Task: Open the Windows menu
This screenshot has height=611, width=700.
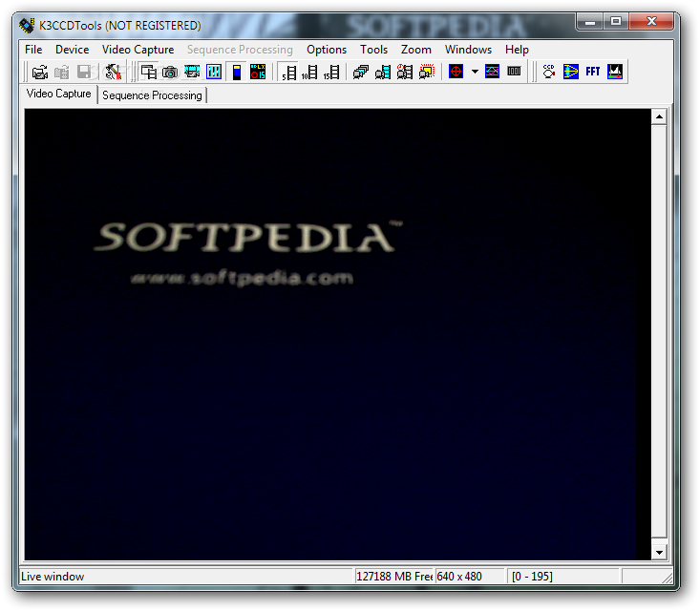Action: point(468,50)
